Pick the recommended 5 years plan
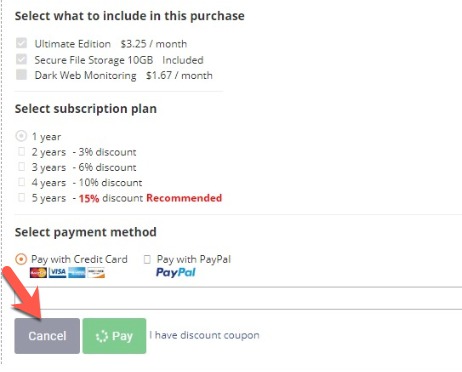This screenshot has width=462, height=372. pos(21,197)
